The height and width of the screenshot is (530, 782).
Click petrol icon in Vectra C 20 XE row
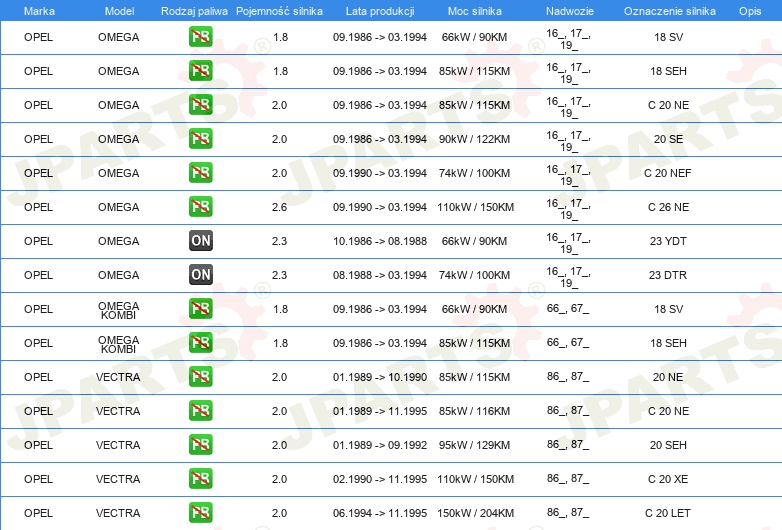[x=200, y=479]
